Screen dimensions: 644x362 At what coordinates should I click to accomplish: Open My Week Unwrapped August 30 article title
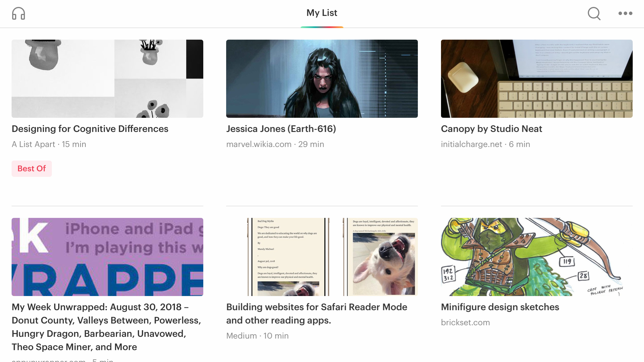click(x=107, y=327)
